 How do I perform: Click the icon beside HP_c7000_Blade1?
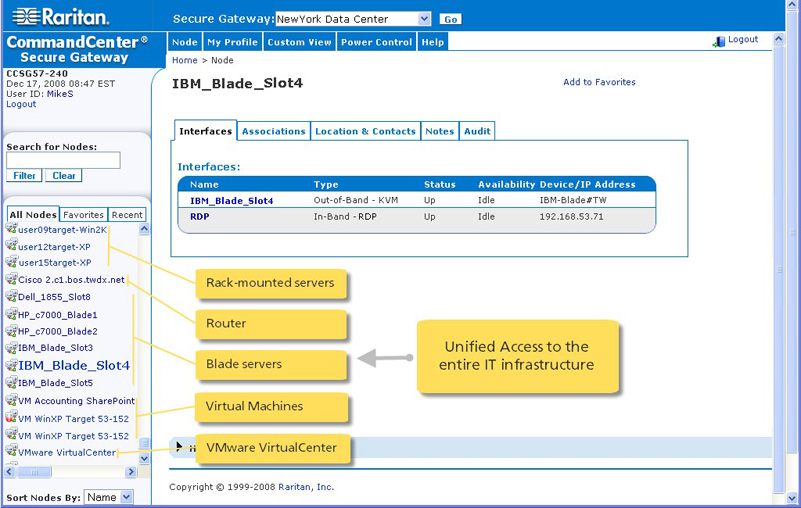(11, 314)
